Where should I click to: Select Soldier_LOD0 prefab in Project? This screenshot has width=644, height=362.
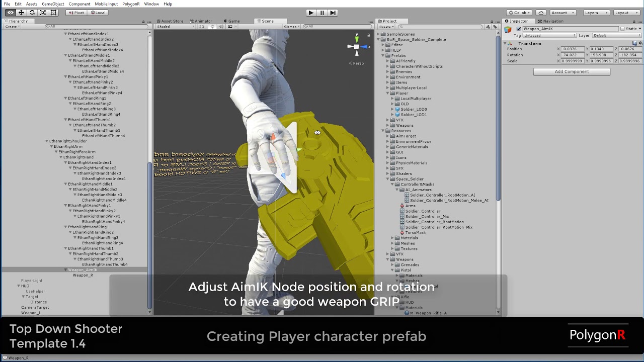(414, 109)
